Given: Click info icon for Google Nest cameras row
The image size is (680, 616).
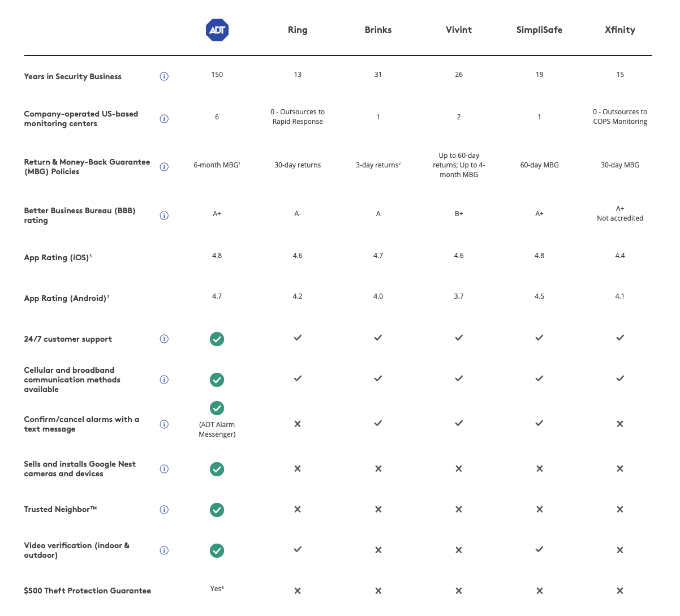Looking at the screenshot, I should pos(164,469).
